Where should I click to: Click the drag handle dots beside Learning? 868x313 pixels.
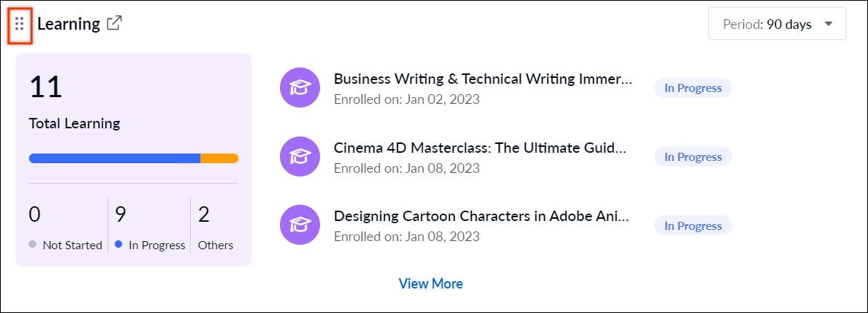19,24
